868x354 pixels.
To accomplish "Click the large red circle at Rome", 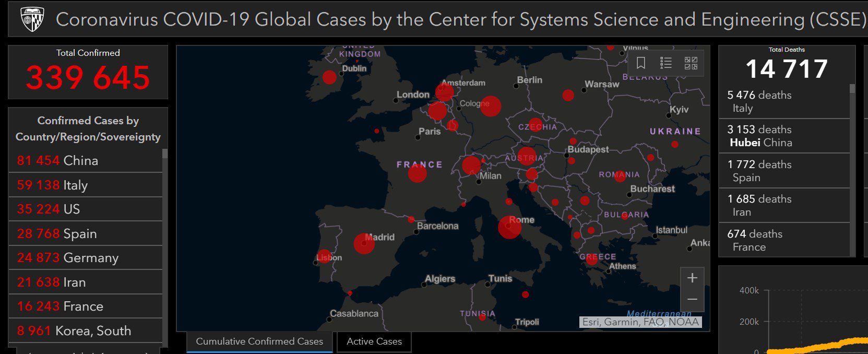I will pos(509,227).
